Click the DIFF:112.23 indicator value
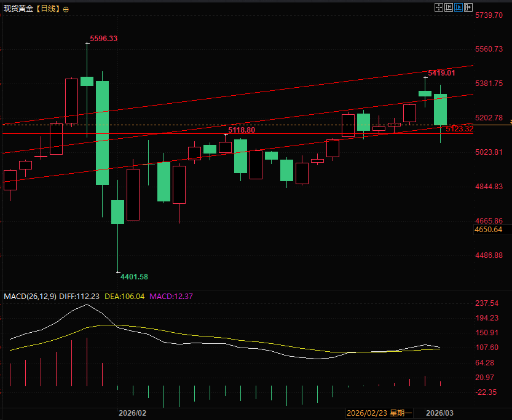This screenshot has width=512, height=420. point(79,297)
